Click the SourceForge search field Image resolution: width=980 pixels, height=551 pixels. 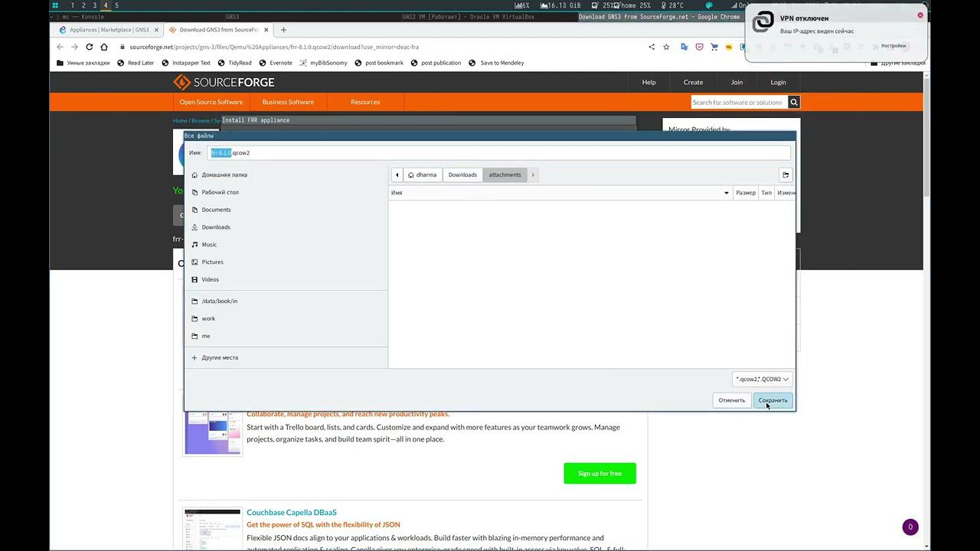pos(739,102)
